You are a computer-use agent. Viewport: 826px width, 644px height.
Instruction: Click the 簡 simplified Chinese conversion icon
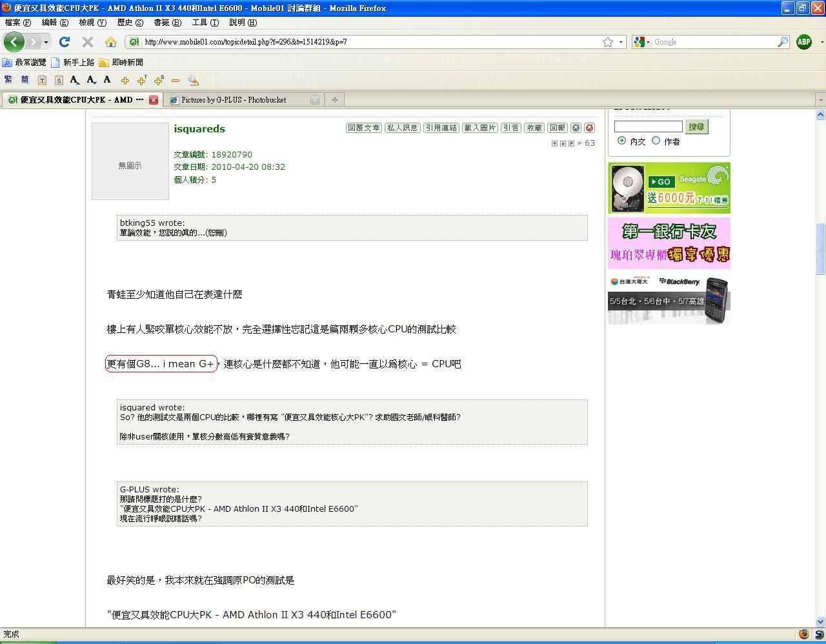click(25, 80)
